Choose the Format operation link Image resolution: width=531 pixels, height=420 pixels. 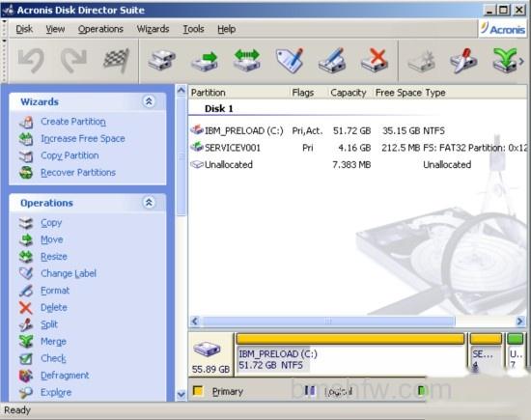[55, 291]
